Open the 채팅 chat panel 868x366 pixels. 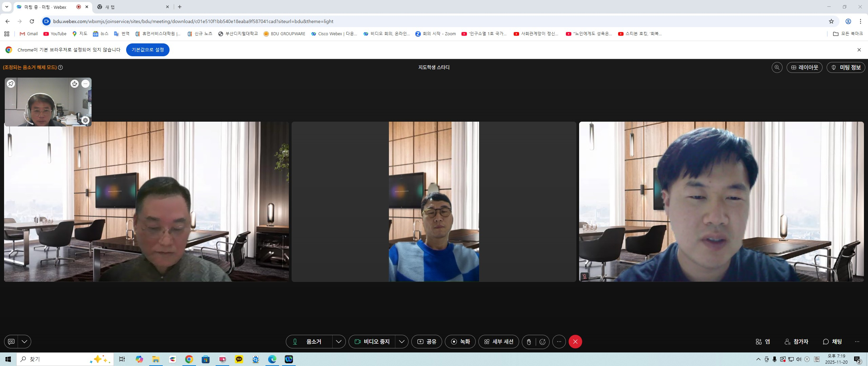832,342
